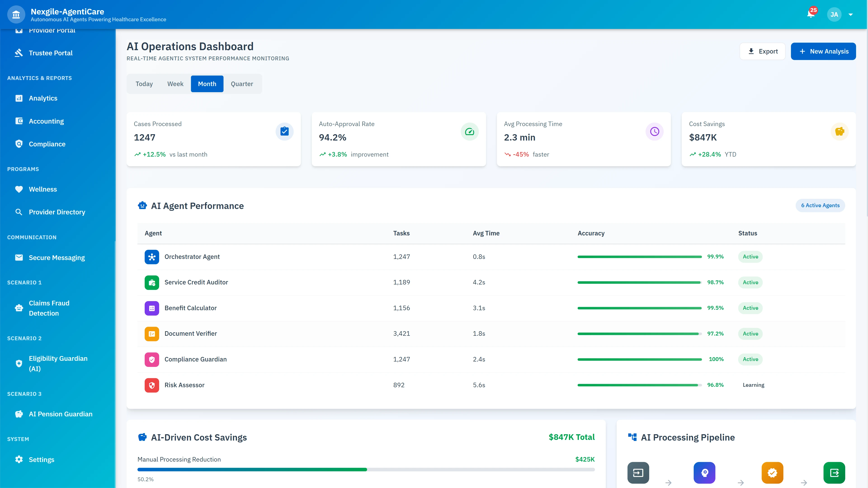
Task: Click the 6 Active Agents badge
Action: [x=820, y=205]
